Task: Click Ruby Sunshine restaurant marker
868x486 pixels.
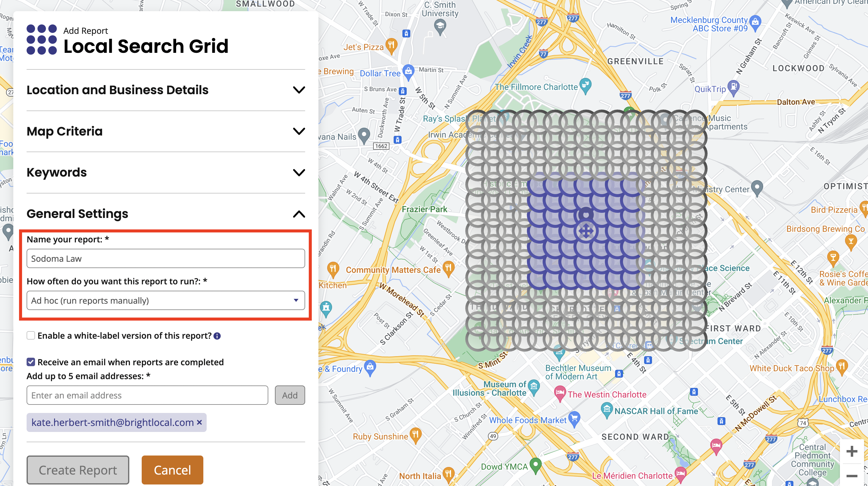Action: [x=415, y=435]
